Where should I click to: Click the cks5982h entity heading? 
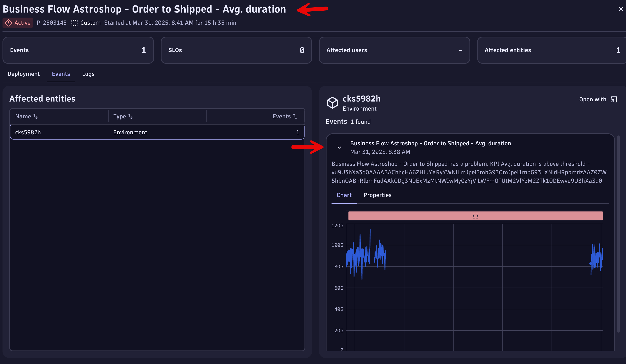pyautogui.click(x=361, y=99)
